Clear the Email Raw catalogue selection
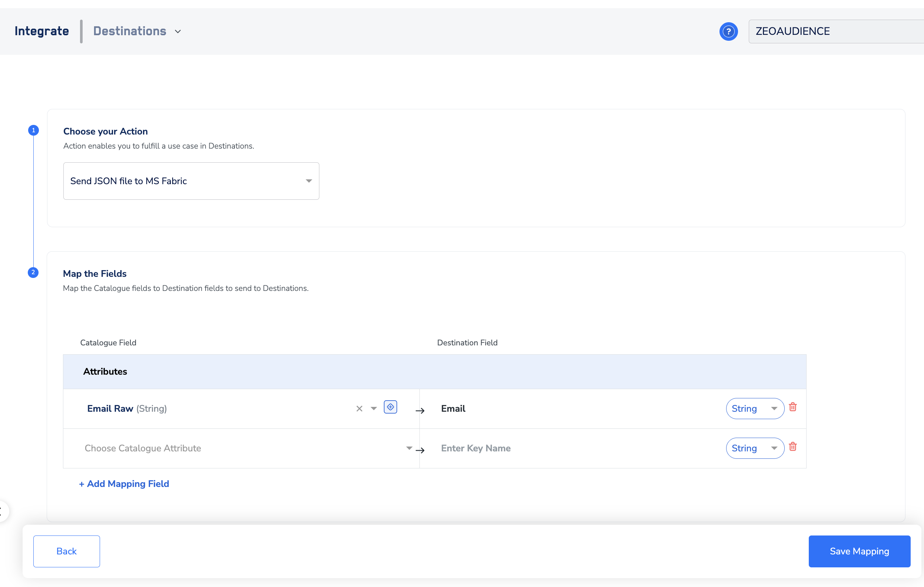Viewport: 924px width, 587px height. point(359,408)
